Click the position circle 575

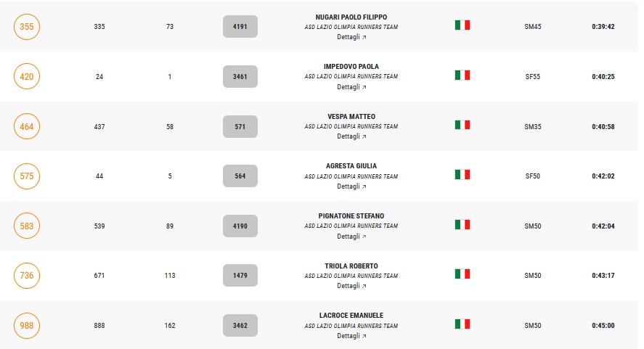pyautogui.click(x=27, y=176)
